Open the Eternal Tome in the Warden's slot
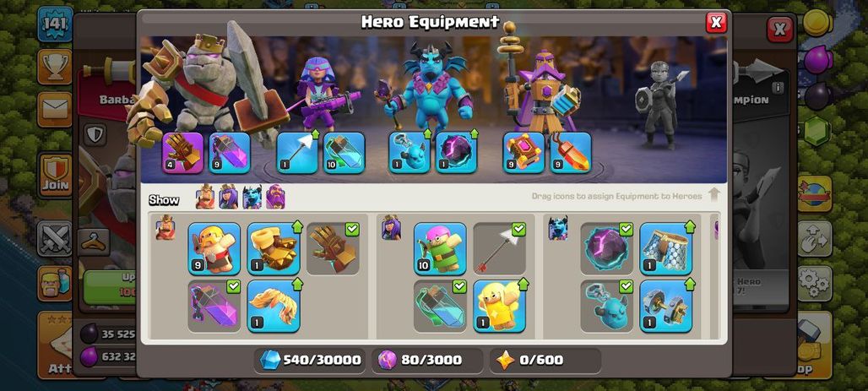The height and width of the screenshot is (391, 868). (x=524, y=152)
